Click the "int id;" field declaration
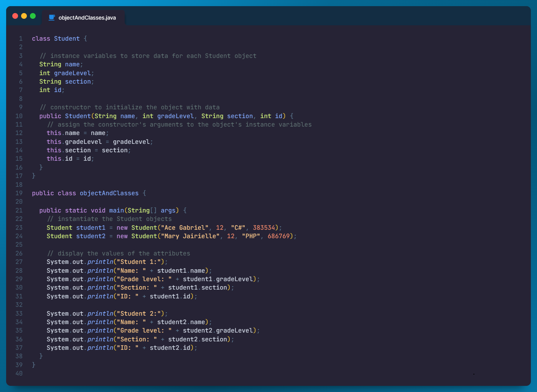Screen dimensions: 537x392 click(52, 90)
